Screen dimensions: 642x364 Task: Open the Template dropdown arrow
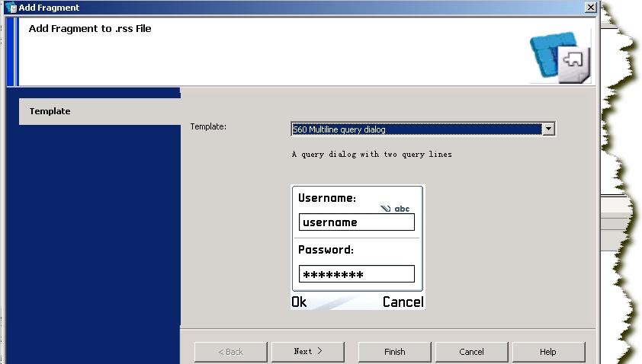click(548, 129)
